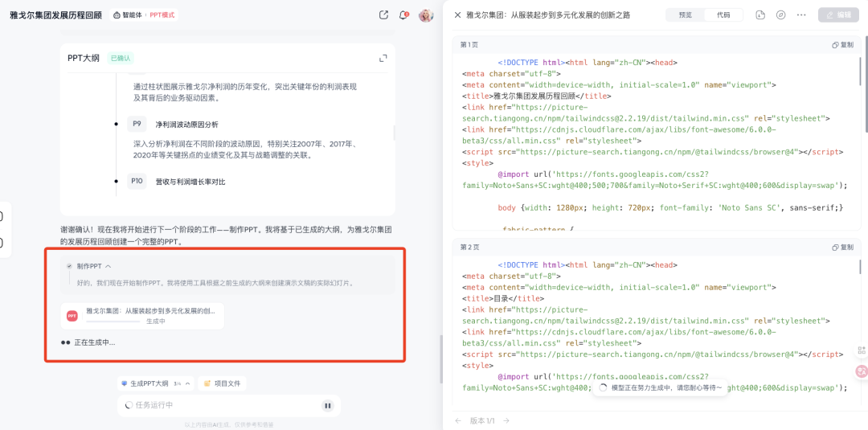
Task: Click the PPT模式 label
Action: coord(162,15)
